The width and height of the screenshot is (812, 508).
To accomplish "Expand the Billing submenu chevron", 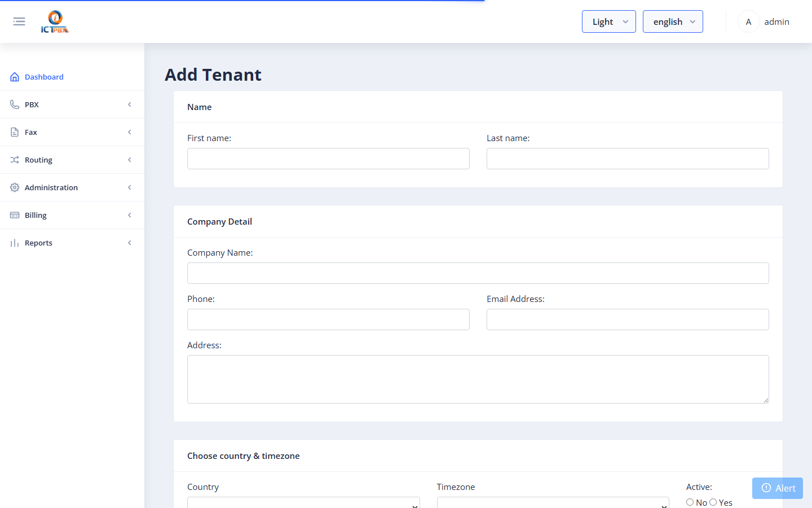I will click(130, 215).
